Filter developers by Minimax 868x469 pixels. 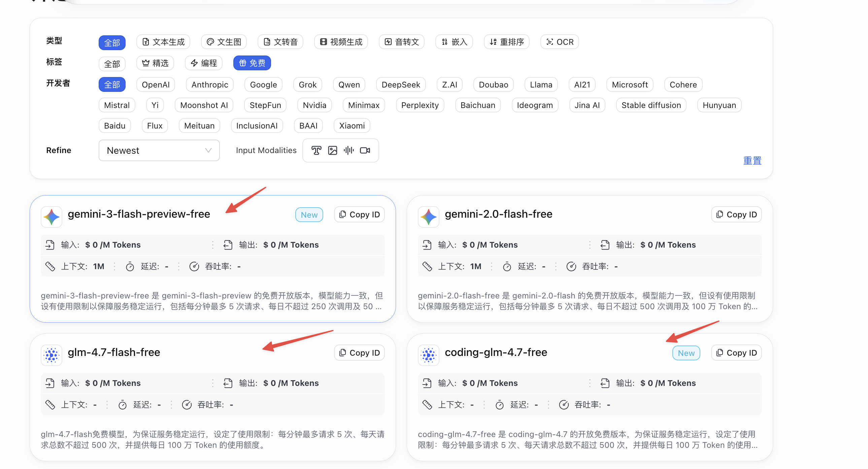(364, 105)
